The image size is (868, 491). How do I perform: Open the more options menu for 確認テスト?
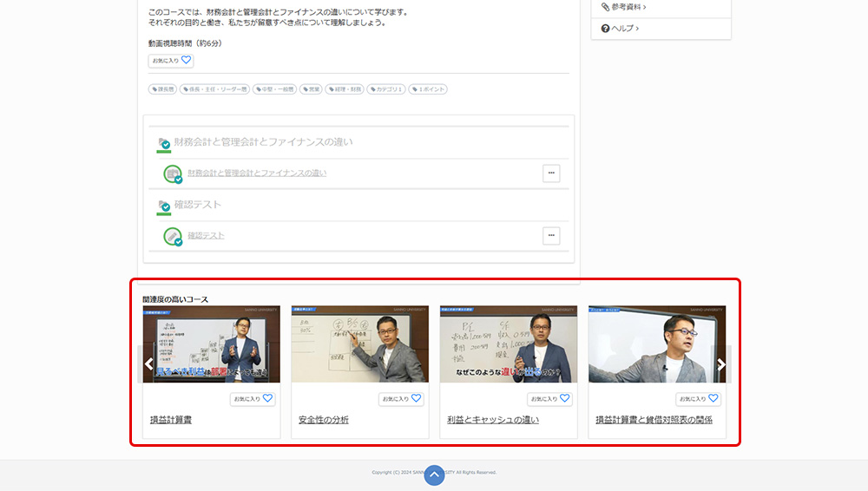point(551,236)
